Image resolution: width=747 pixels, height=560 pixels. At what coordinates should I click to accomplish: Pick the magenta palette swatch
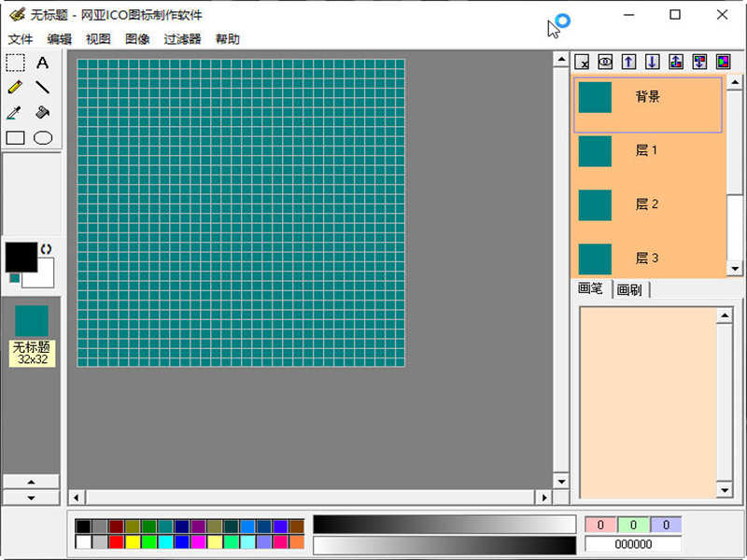[198, 542]
